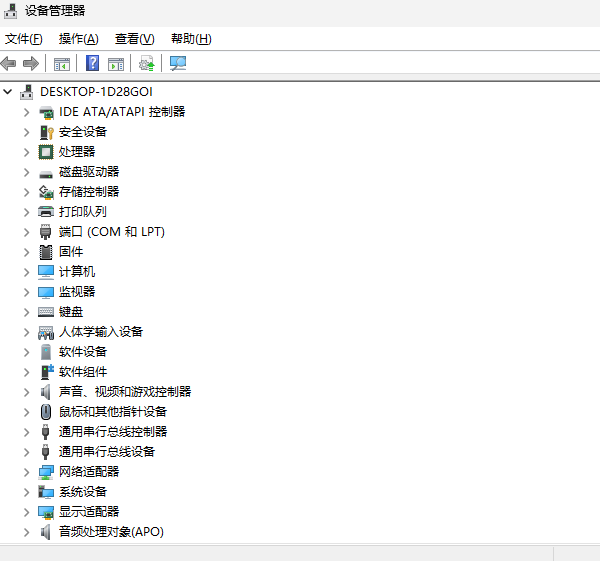The image size is (600, 561).
Task: Click the keyboard icon beside 键盘
Action: (46, 312)
